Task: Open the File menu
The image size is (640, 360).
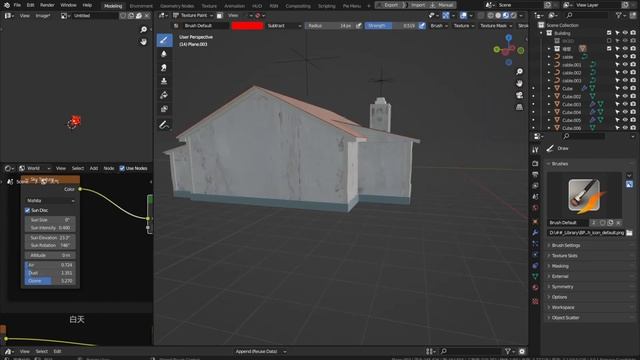Action: (x=17, y=5)
